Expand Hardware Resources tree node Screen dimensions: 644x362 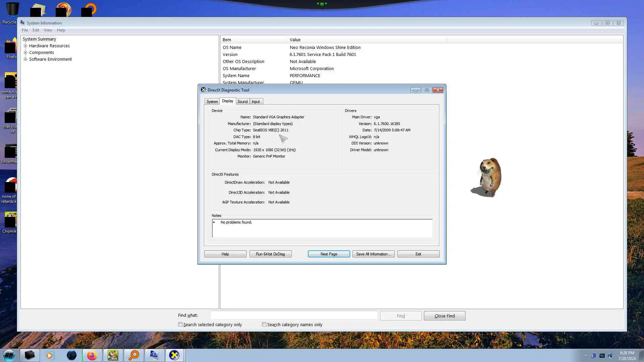pos(25,46)
